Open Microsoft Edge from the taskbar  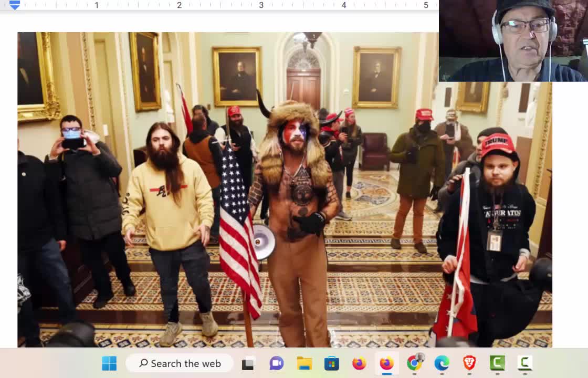442,363
